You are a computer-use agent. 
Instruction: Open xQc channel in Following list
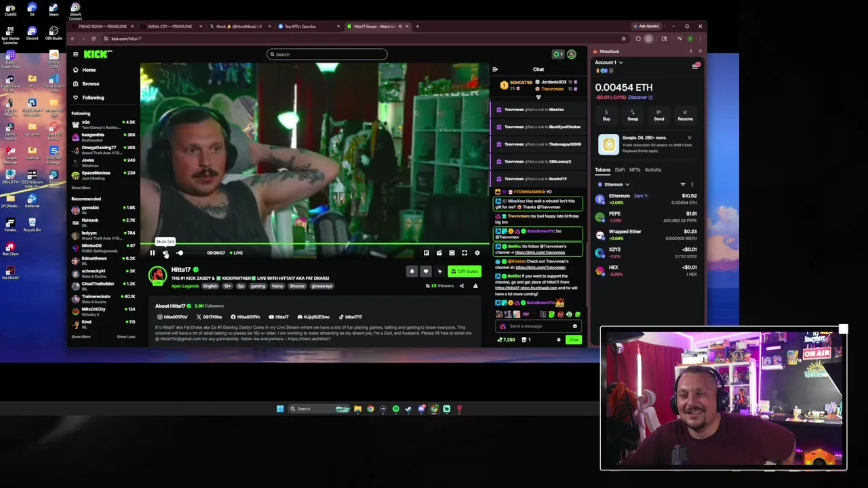tap(103, 123)
